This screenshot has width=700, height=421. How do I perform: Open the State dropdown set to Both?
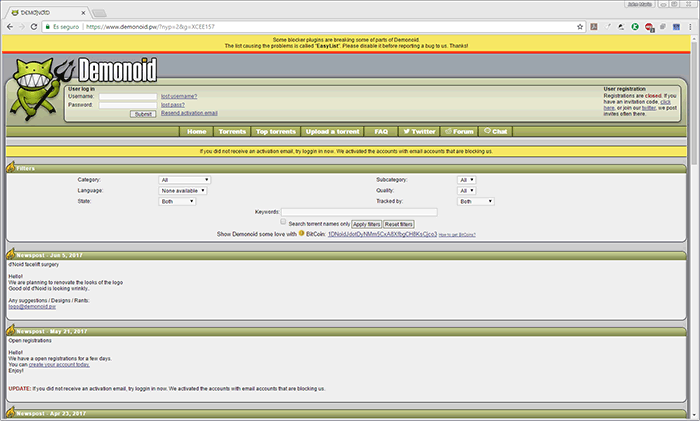click(177, 201)
